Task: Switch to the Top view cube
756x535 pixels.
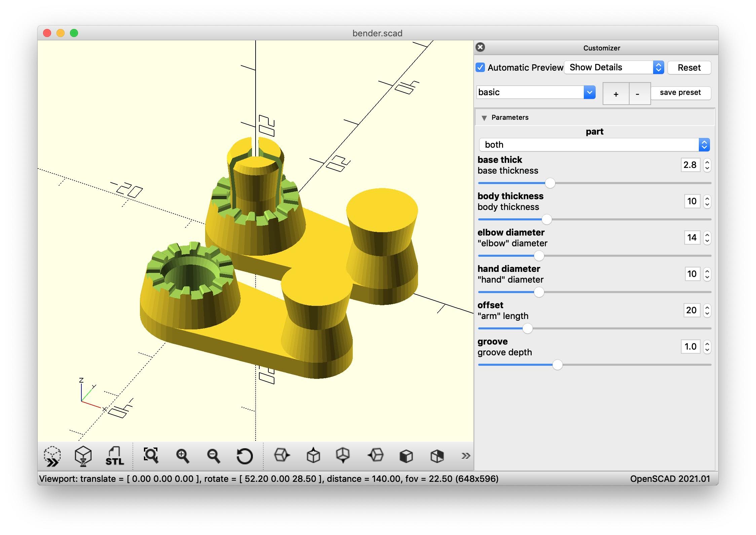Action: tap(313, 456)
